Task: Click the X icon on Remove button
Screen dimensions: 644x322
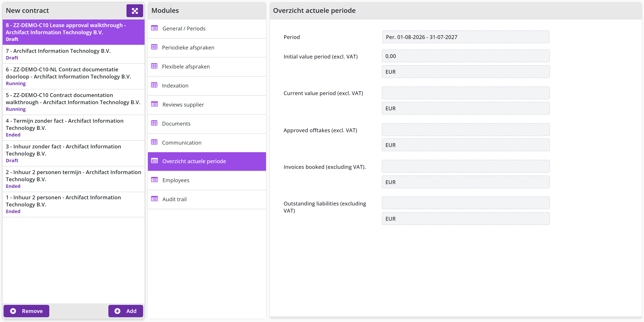Action: [x=13, y=311]
